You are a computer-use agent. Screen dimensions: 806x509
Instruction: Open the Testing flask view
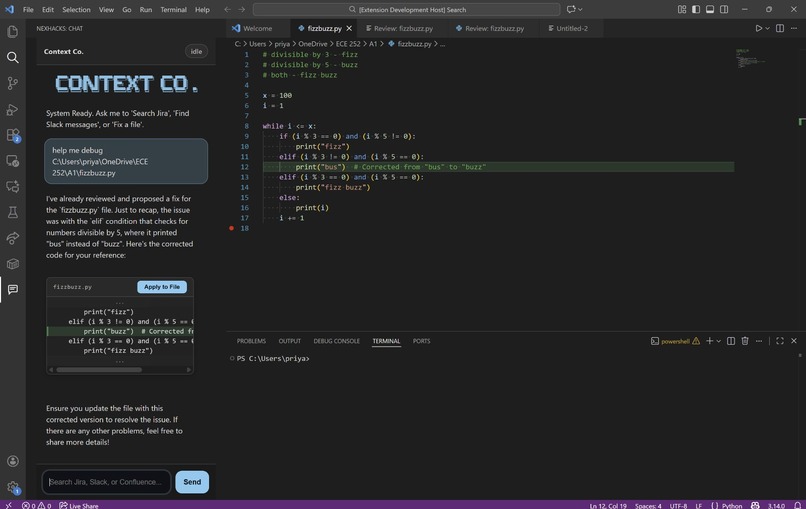tap(13, 212)
